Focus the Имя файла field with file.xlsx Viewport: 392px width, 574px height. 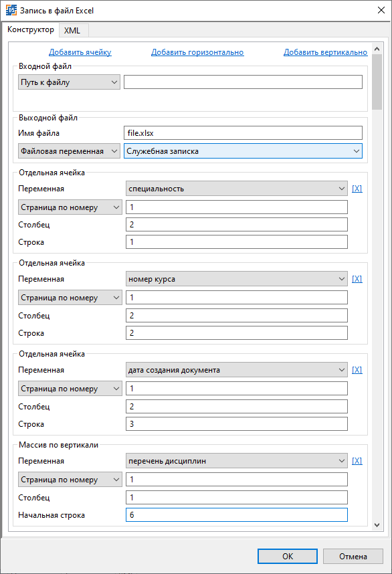(x=243, y=133)
